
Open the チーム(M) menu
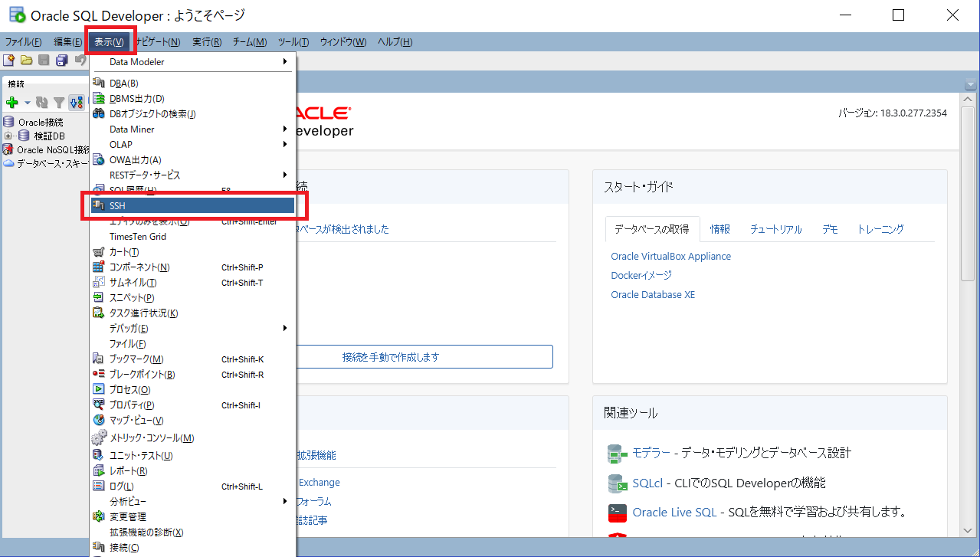point(250,42)
